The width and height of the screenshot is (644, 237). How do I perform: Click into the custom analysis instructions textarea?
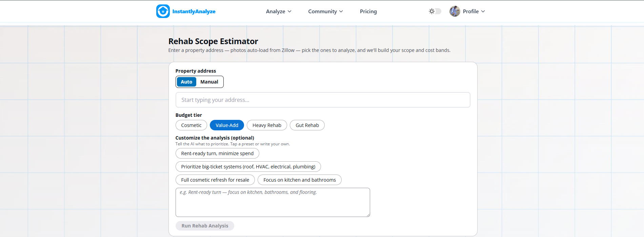point(273,202)
